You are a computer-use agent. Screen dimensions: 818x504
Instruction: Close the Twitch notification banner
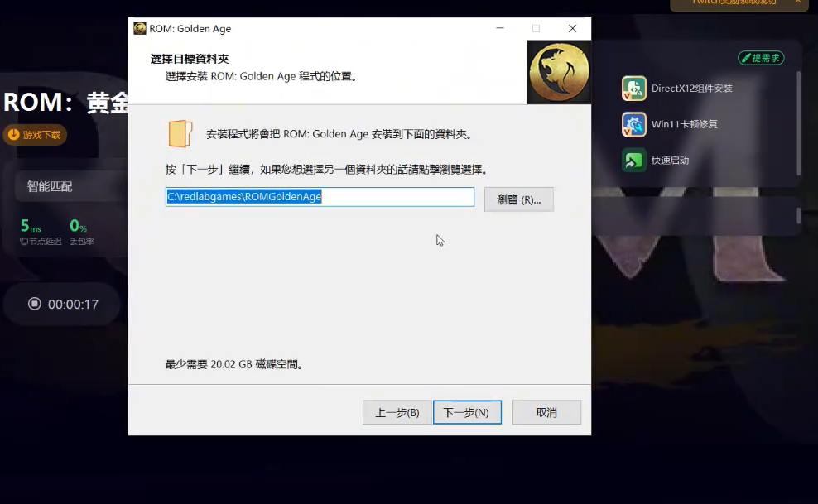tap(797, 2)
